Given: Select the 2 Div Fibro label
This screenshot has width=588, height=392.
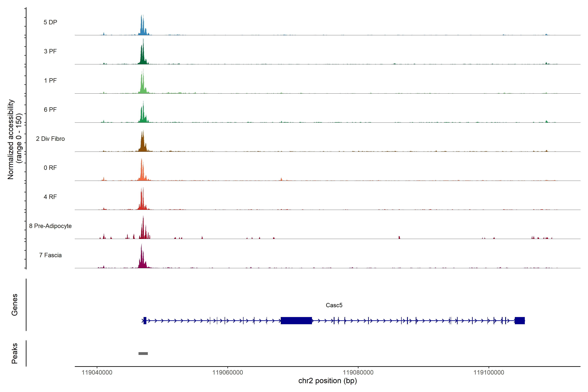Looking at the screenshot, I should pyautogui.click(x=50, y=139).
